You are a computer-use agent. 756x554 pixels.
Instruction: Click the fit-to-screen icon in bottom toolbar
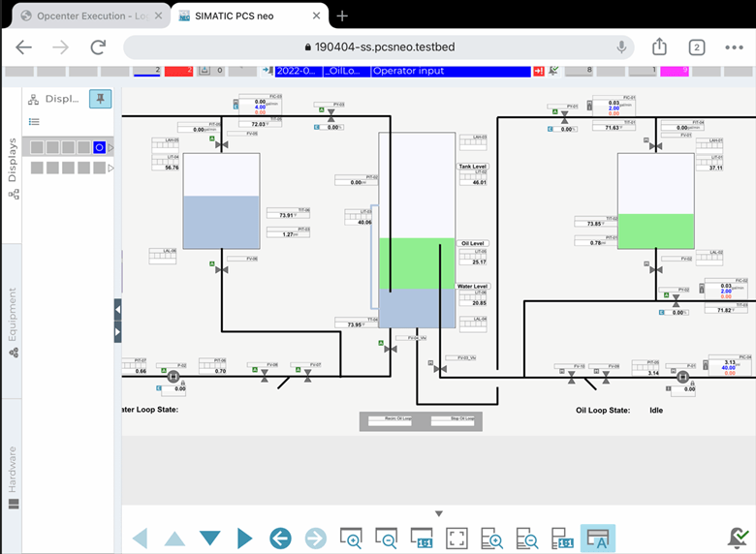[457, 539]
